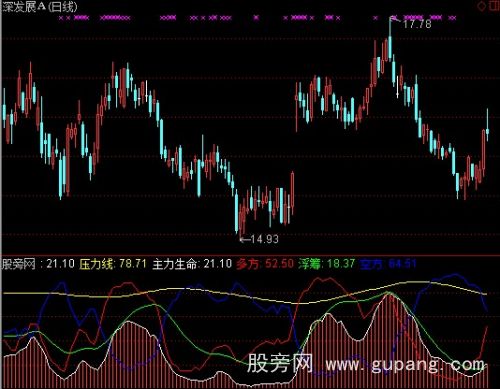
Task: Click the red grid-window icon at top right
Action: [495, 5]
